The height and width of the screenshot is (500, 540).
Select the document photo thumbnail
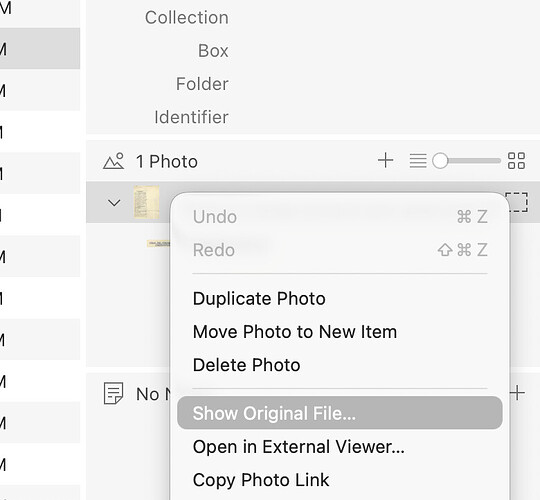[146, 202]
